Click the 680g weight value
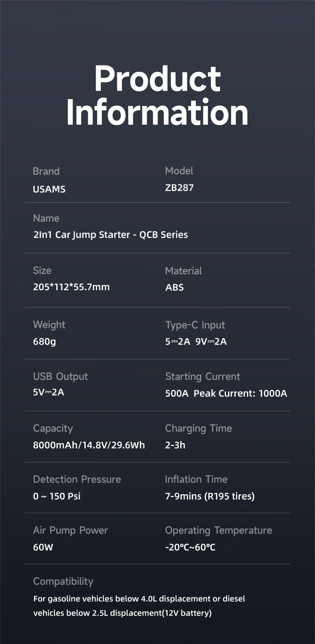Screen dimensions: 315x644 pos(44,341)
